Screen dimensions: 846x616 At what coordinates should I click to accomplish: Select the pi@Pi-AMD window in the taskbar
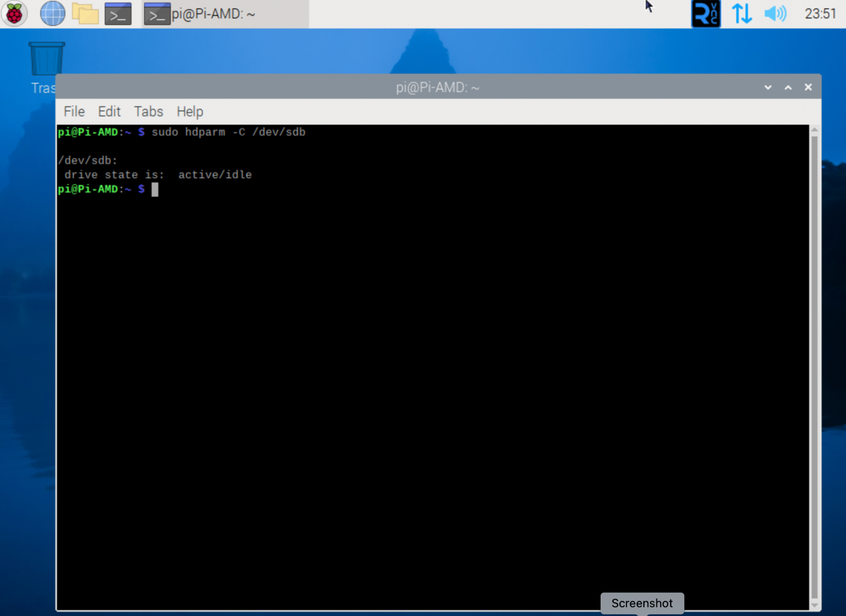pos(211,14)
